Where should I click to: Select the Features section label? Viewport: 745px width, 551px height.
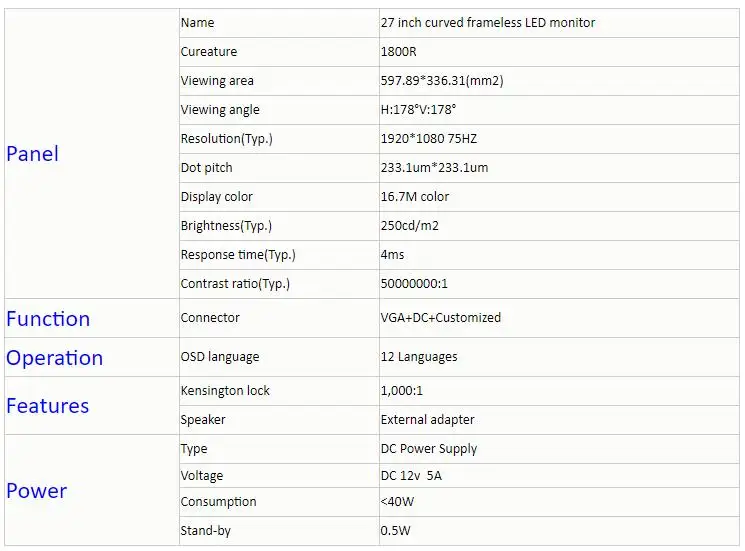(48, 406)
